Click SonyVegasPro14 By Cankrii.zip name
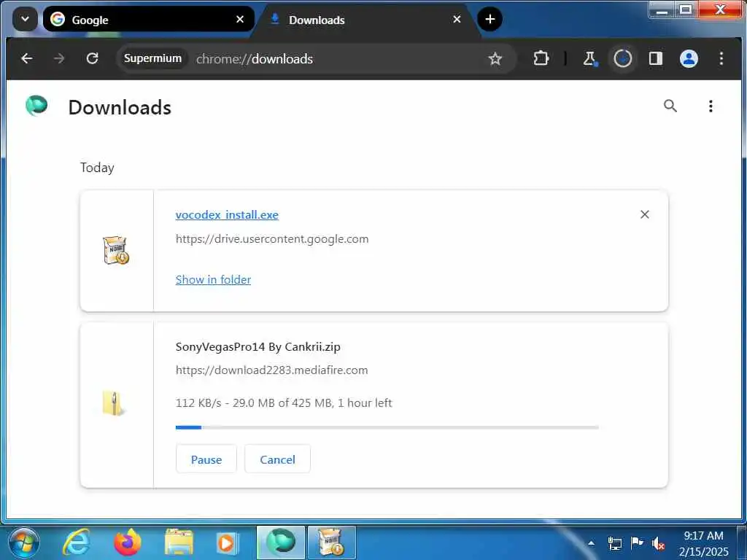 (258, 346)
